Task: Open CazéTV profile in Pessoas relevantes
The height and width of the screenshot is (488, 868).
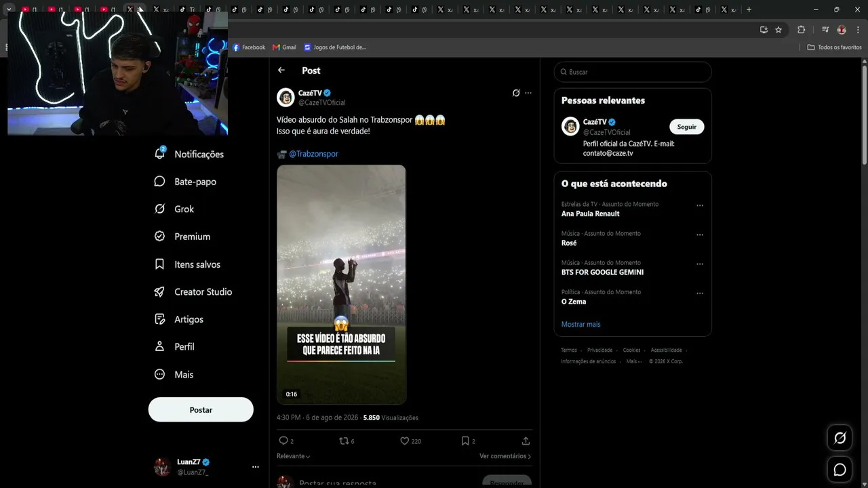Action: [x=595, y=122]
